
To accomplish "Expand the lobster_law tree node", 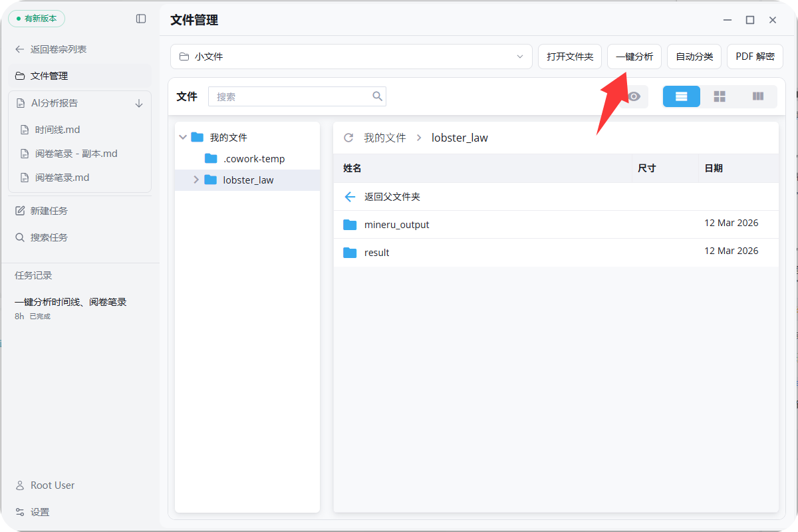I will (x=196, y=180).
